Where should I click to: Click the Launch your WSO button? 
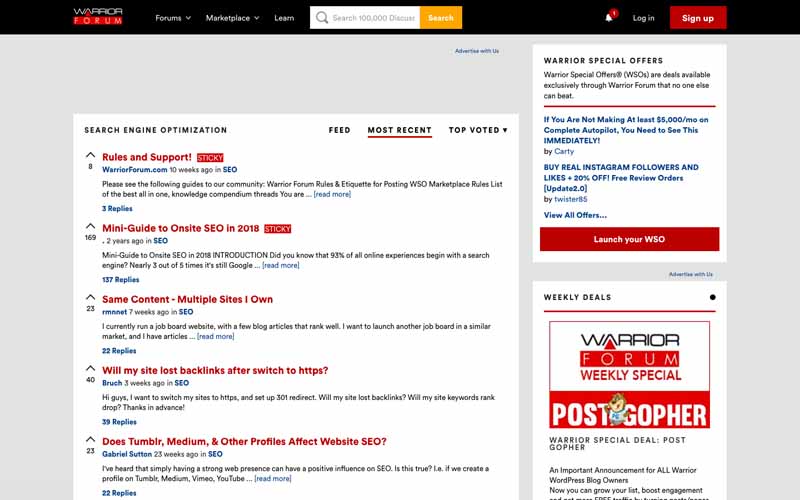point(630,239)
